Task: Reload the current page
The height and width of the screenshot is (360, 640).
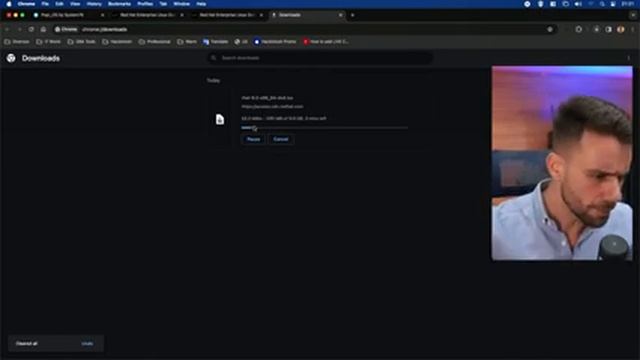Action: click(x=31, y=29)
